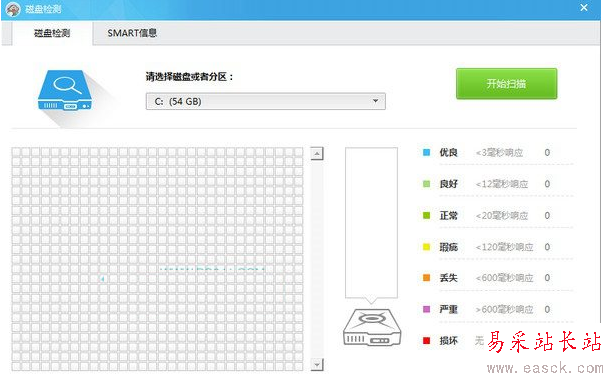The width and height of the screenshot is (604, 383).
Task: Click the purple 严重 color swatch
Action: (x=426, y=309)
